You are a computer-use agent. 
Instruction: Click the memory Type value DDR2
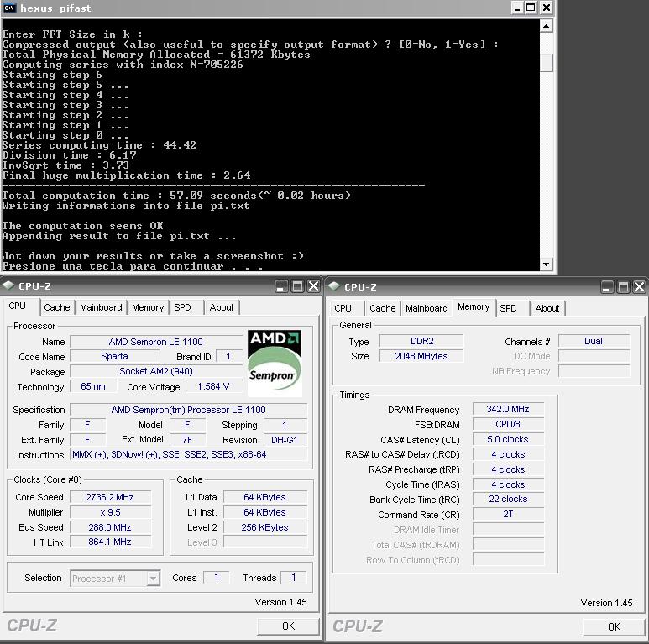[x=421, y=341]
